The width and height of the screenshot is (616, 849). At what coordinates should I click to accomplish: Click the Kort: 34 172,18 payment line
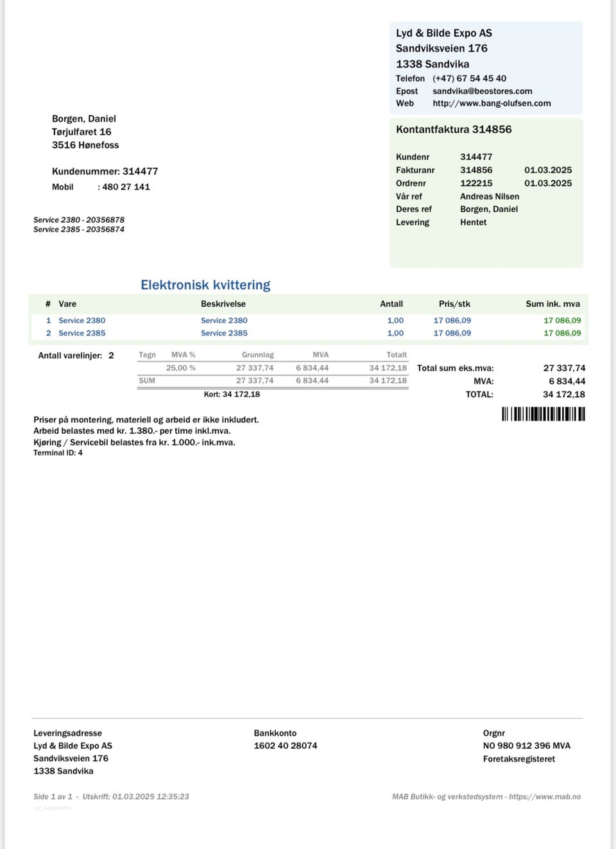(x=232, y=395)
